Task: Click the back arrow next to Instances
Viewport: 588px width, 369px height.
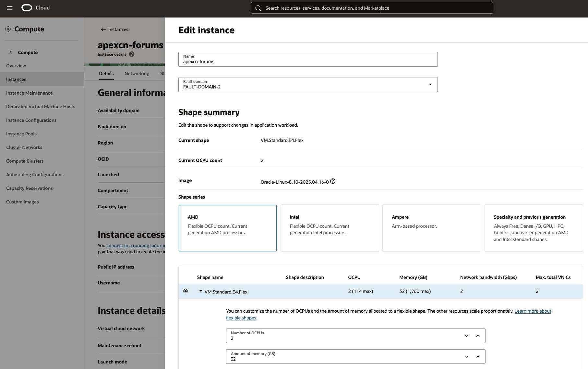Action: pyautogui.click(x=103, y=29)
